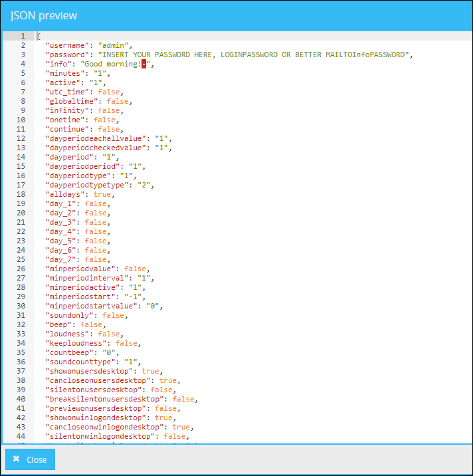Click line number 44 in the gutter
Screen dimensions: 473x476
(x=21, y=436)
